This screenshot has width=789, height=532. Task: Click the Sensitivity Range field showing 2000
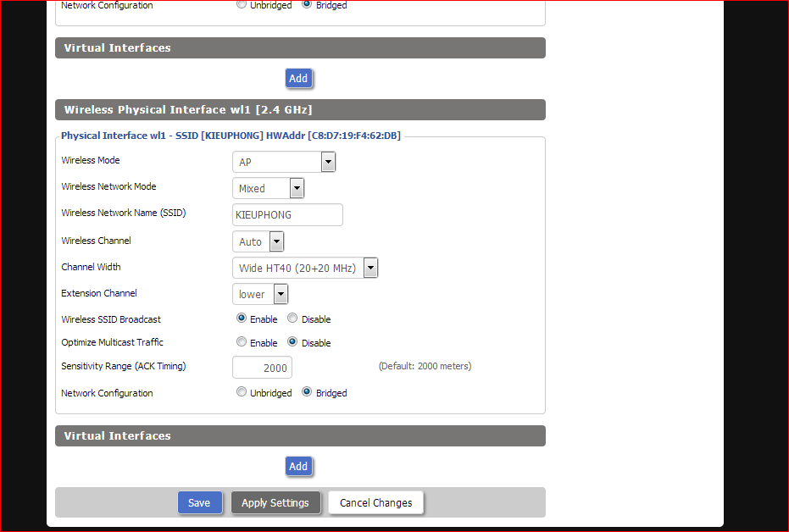point(262,368)
